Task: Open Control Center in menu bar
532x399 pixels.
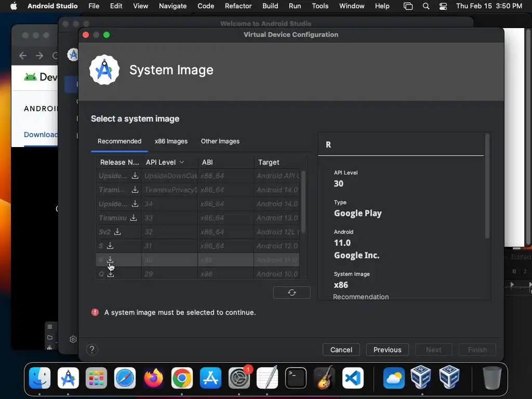Action: pyautogui.click(x=443, y=6)
